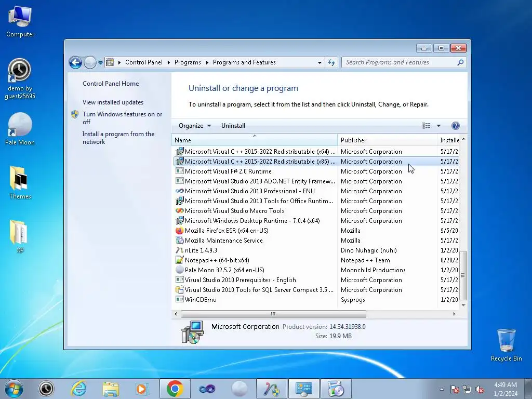Open View installed updates link

click(x=113, y=102)
